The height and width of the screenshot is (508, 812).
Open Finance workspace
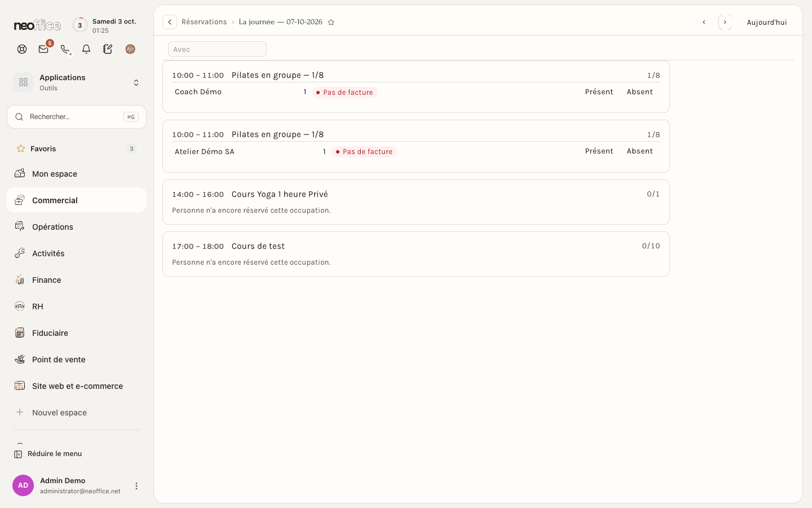(77, 279)
